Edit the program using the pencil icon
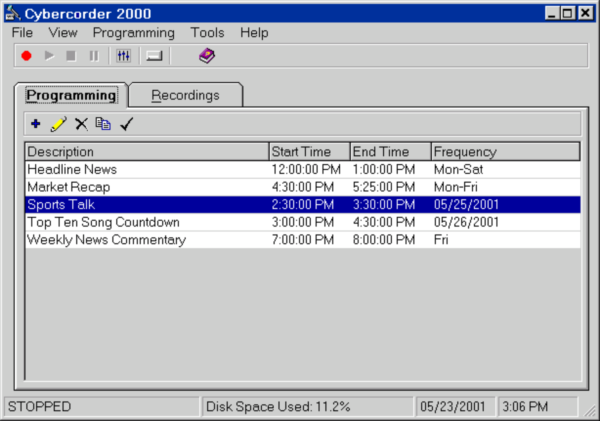The height and width of the screenshot is (421, 600). 58,124
